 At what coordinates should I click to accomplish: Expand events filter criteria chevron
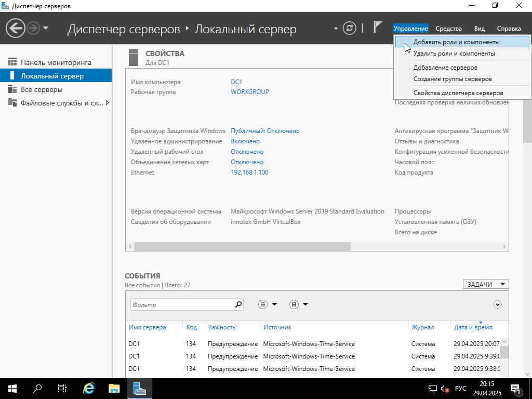497,304
